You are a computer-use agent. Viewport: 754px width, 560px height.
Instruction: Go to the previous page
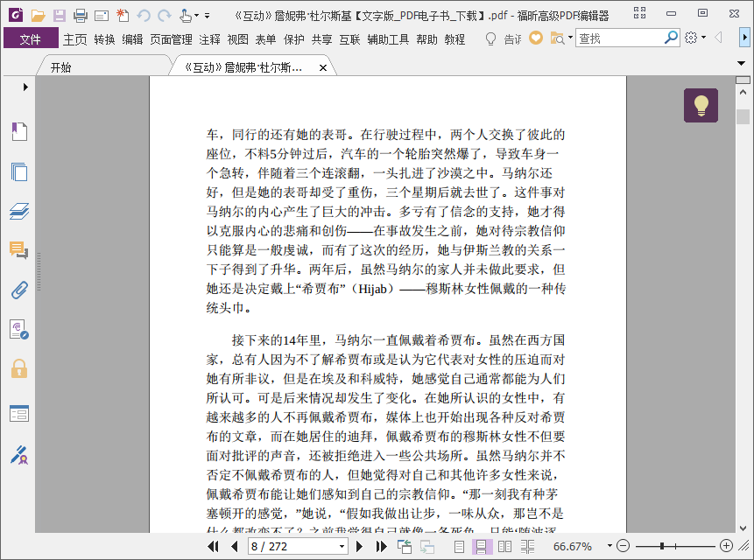coord(234,546)
